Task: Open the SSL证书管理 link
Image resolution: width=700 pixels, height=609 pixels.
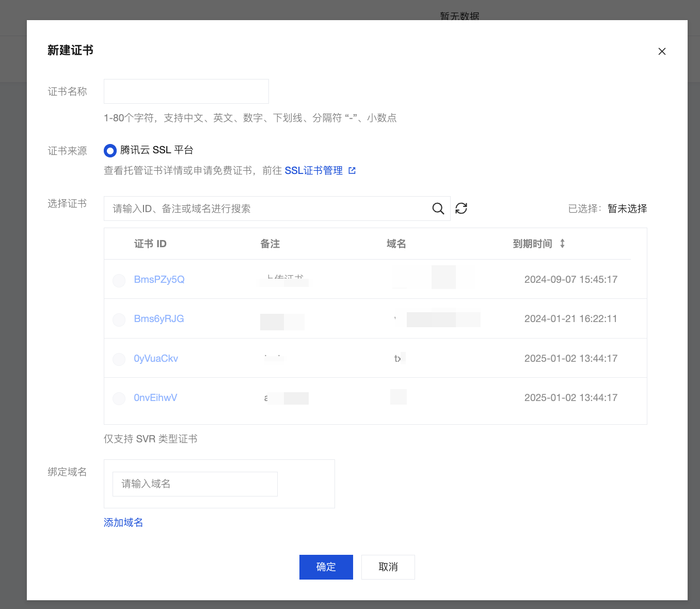Action: click(313, 171)
